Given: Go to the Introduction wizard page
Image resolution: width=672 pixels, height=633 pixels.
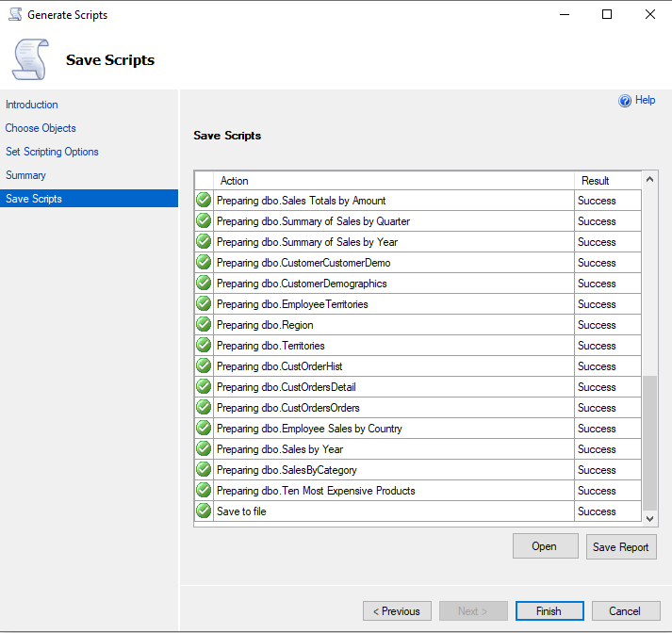Looking at the screenshot, I should 32,105.
